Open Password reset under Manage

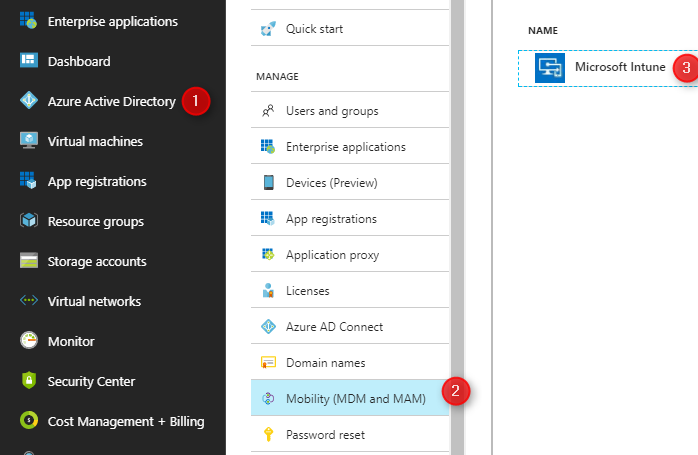tap(350, 435)
